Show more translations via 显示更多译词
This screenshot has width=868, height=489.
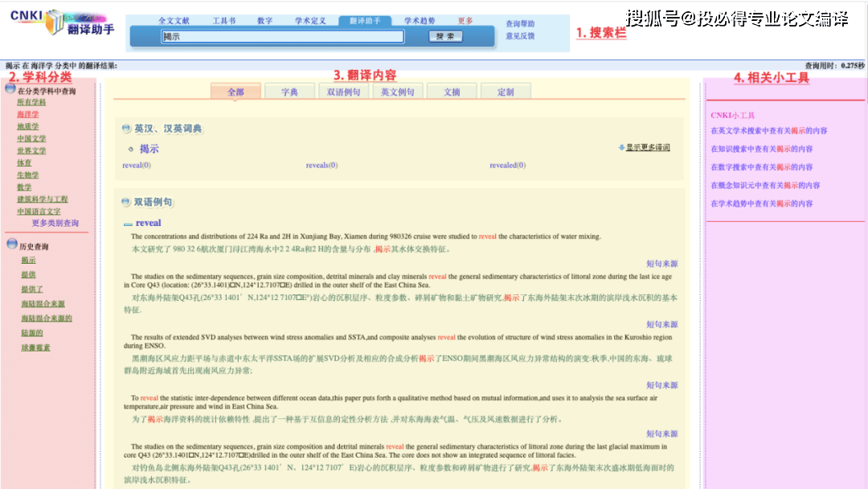pos(648,147)
